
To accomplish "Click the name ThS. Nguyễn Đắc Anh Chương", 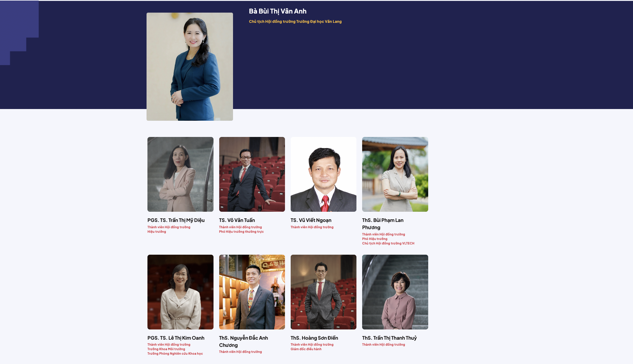I will click(244, 341).
